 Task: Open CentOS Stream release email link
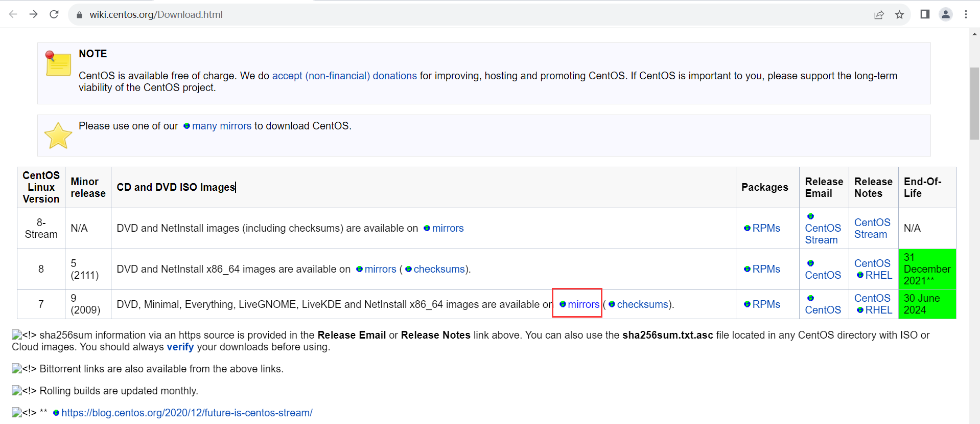[823, 234]
